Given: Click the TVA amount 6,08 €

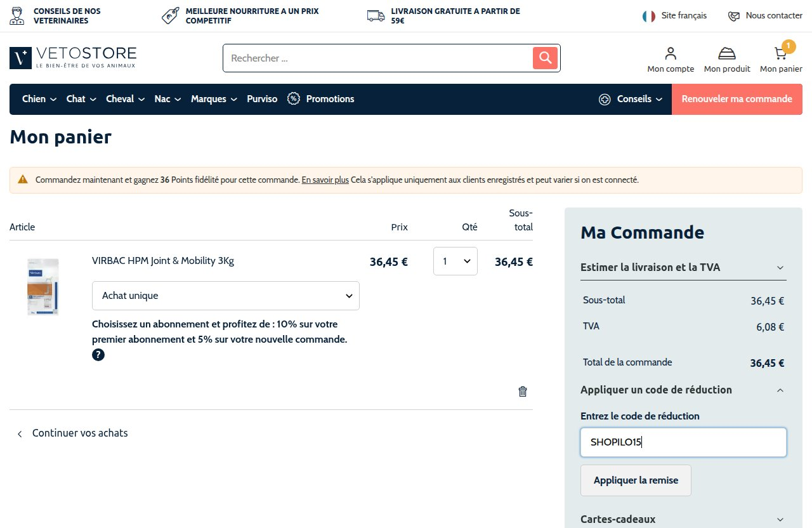Looking at the screenshot, I should pyautogui.click(x=770, y=327).
